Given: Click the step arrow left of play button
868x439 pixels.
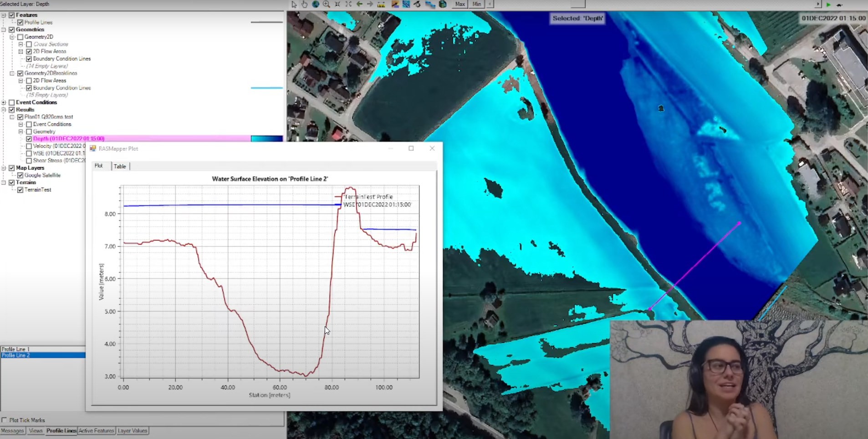Looking at the screenshot, I should [x=818, y=4].
